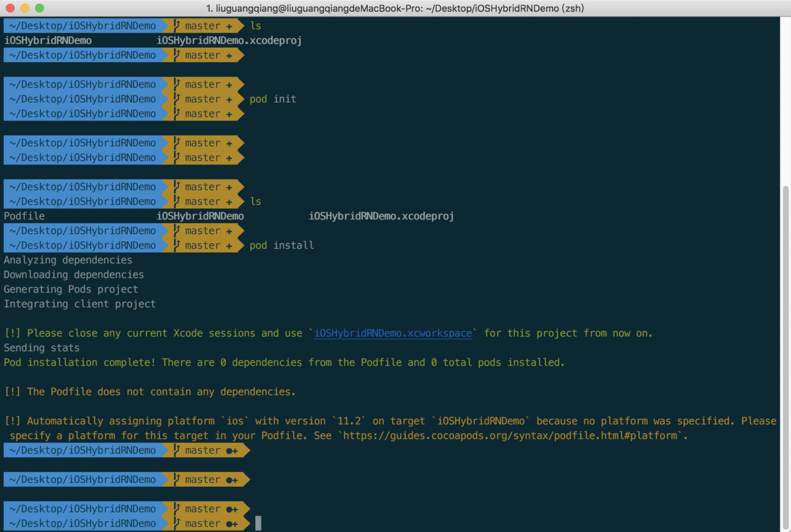Screen dimensions: 791x532
Task: Click the red close window button
Action: (x=10, y=8)
